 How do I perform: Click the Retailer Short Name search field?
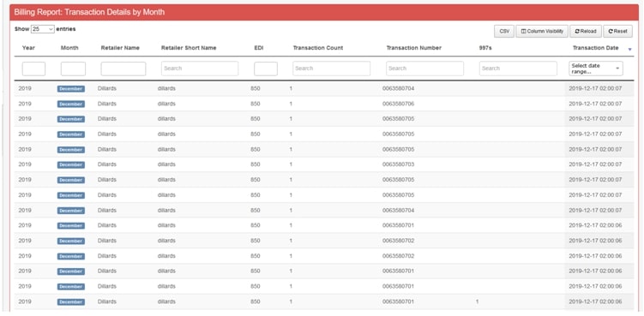click(x=200, y=69)
